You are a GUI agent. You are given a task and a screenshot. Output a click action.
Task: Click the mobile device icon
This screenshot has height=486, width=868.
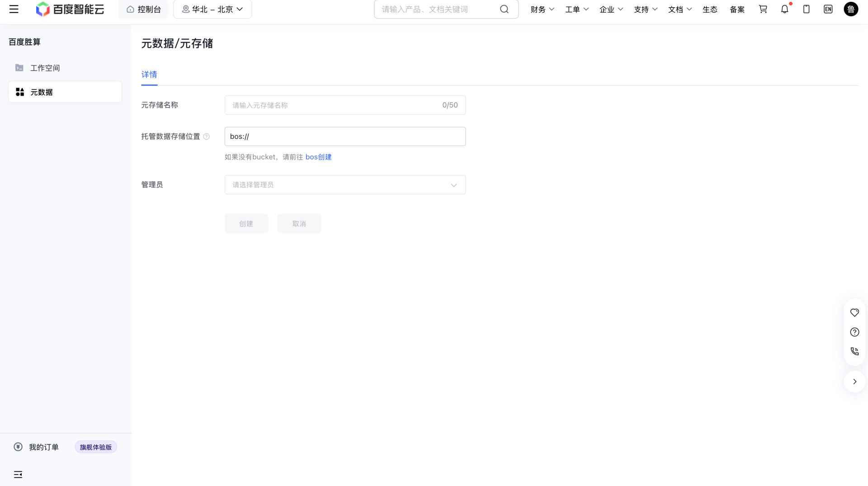point(807,9)
